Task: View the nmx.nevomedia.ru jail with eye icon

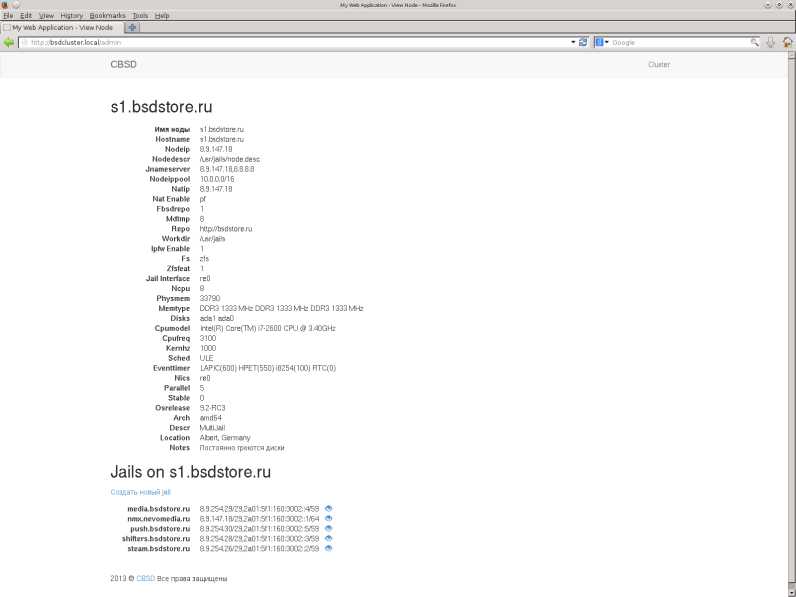Action: tap(328, 519)
